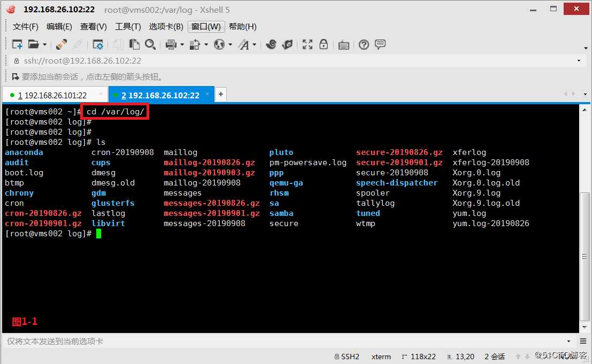
Task: Close the 192.168.26.102:22 tab
Action: point(207,94)
